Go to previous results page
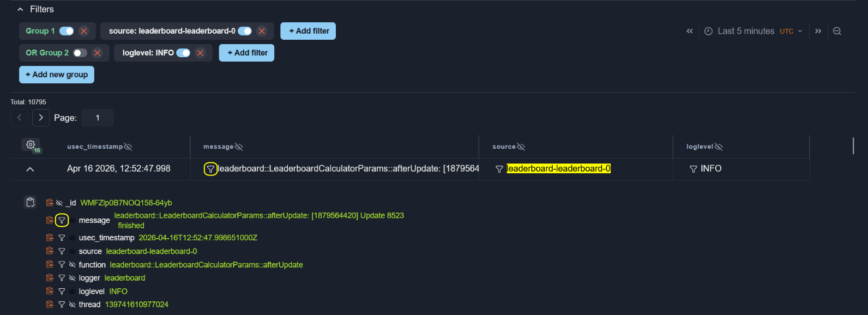The image size is (868, 315). pos(19,118)
